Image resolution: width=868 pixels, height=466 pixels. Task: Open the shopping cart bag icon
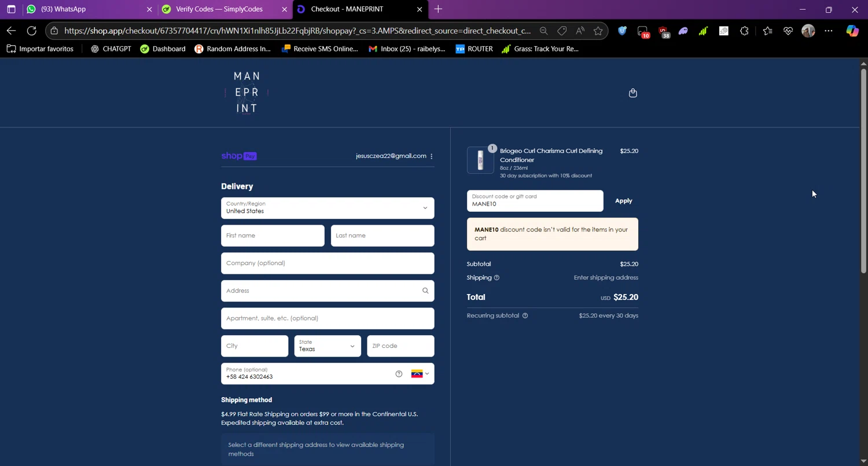pos(632,93)
